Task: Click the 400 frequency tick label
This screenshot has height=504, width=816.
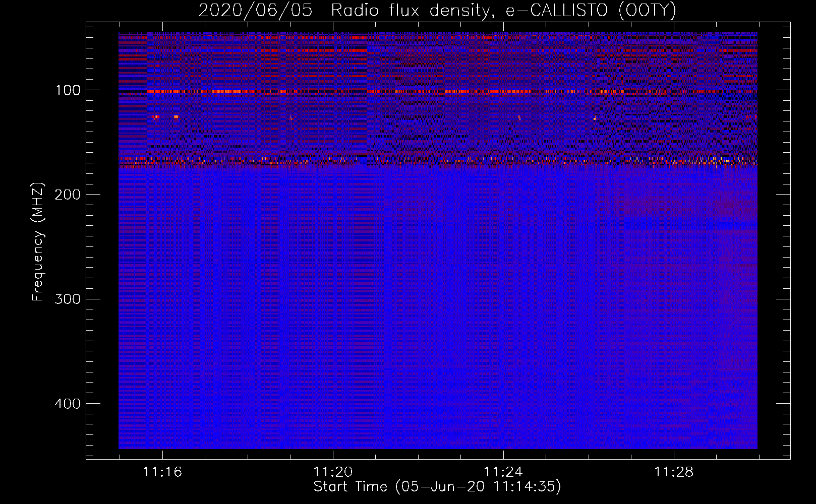Action: pos(67,404)
